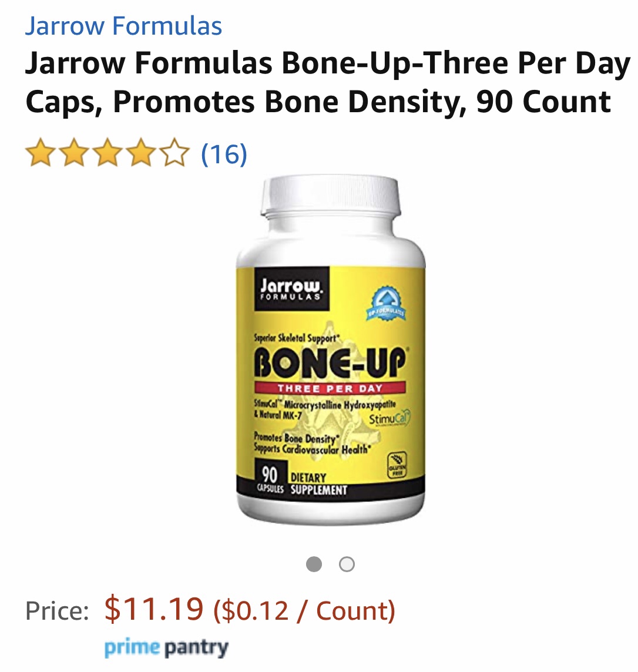Image resolution: width=638 pixels, height=672 pixels.
Task: Click the third gold rating star
Action: coord(107,153)
